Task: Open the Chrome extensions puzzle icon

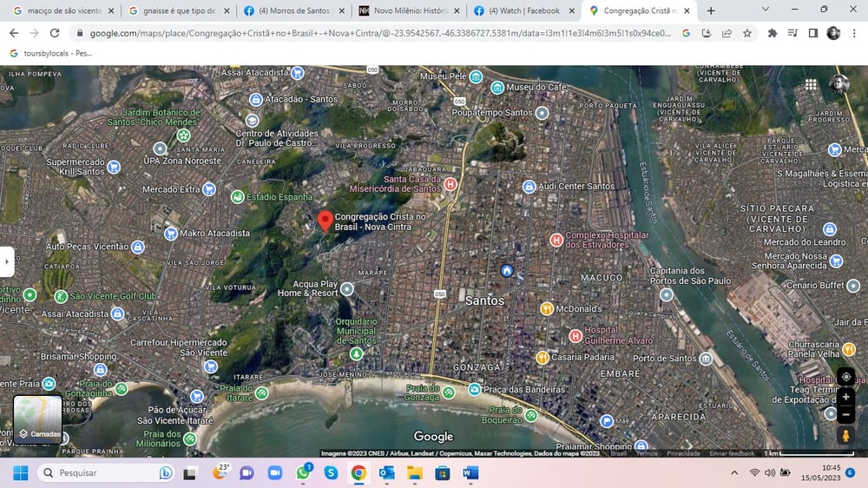Action: pos(773,33)
